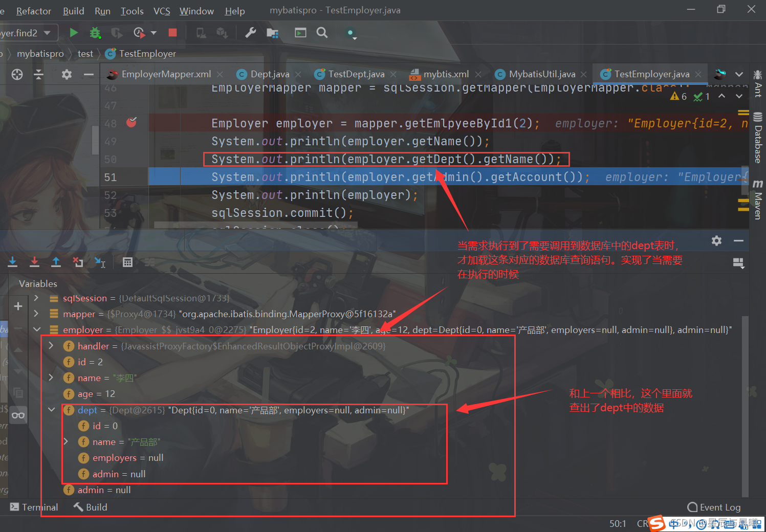Switch to the TestDept.java tab
This screenshot has width=766, height=532.
tap(356, 74)
